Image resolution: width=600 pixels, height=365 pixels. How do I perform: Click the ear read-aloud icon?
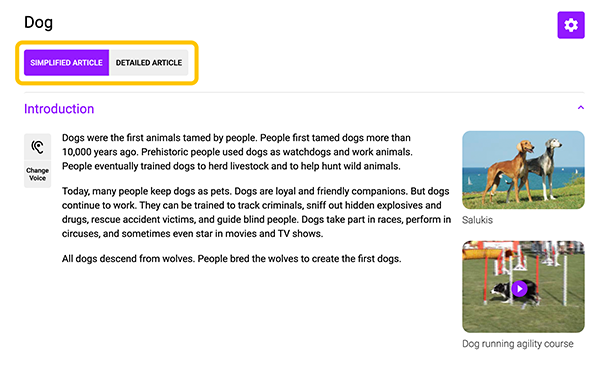(38, 147)
